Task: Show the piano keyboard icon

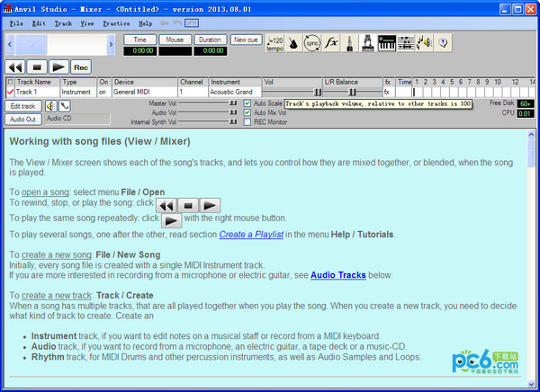Action: 387,43
